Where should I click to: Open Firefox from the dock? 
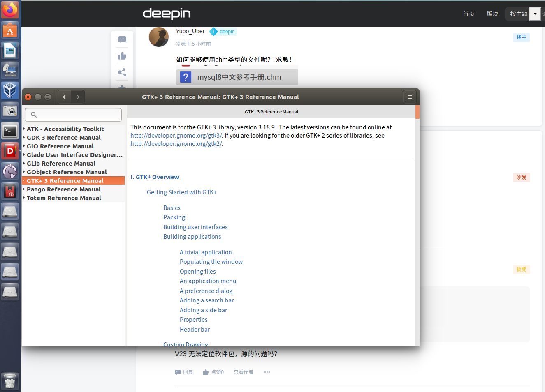pos(10,9)
